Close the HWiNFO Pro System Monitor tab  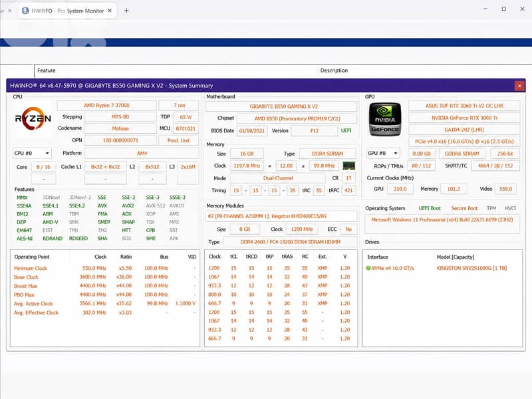pyautogui.click(x=110, y=11)
